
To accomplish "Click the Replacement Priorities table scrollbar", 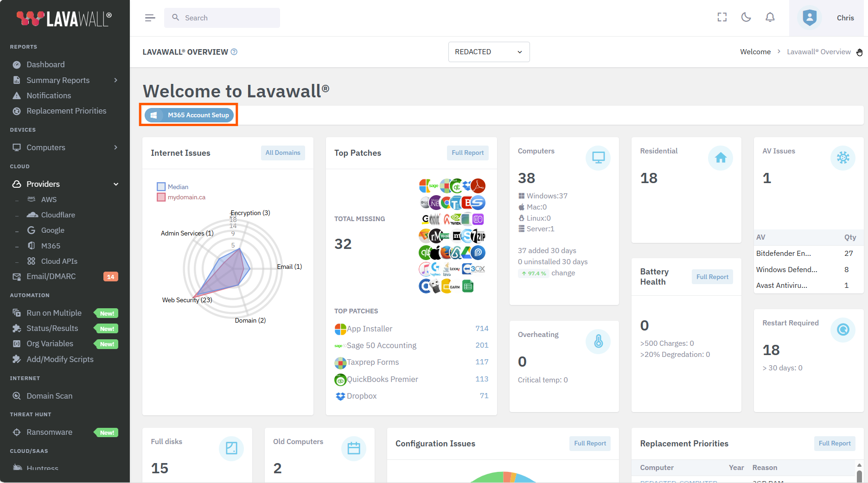I will pyautogui.click(x=859, y=475).
